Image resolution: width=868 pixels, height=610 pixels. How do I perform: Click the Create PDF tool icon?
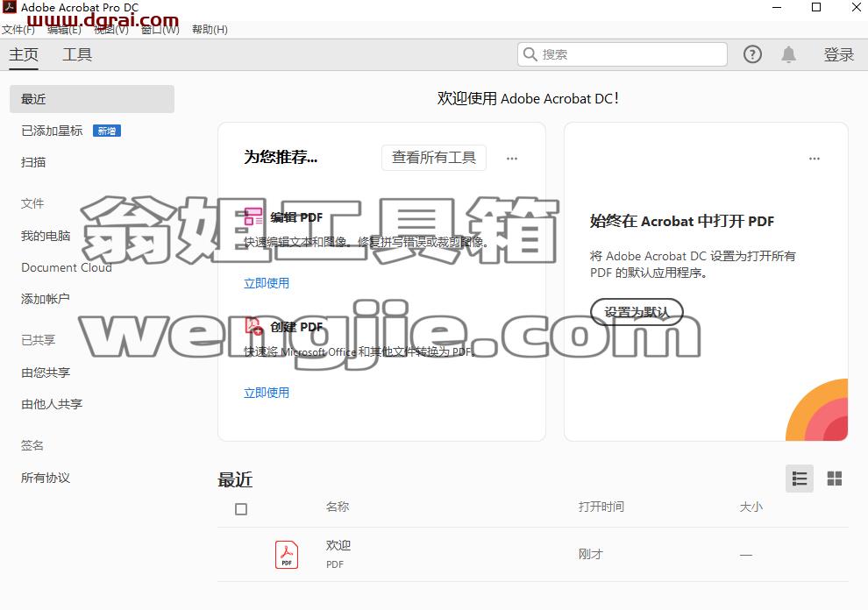254,325
